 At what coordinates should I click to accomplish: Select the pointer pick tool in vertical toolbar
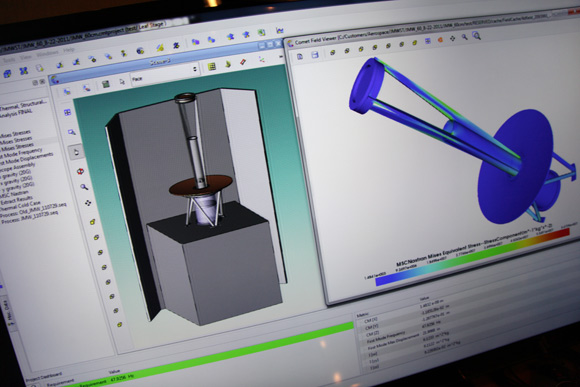(76, 152)
